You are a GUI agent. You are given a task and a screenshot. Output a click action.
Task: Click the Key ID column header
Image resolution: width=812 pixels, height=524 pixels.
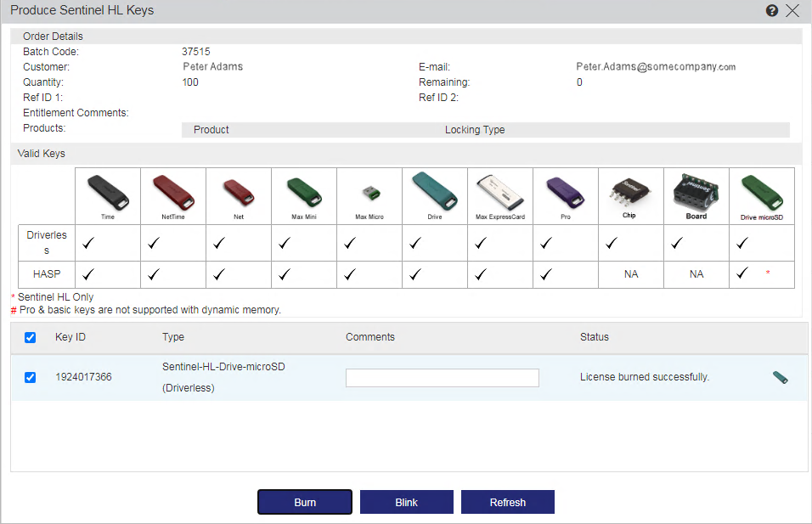coord(70,337)
